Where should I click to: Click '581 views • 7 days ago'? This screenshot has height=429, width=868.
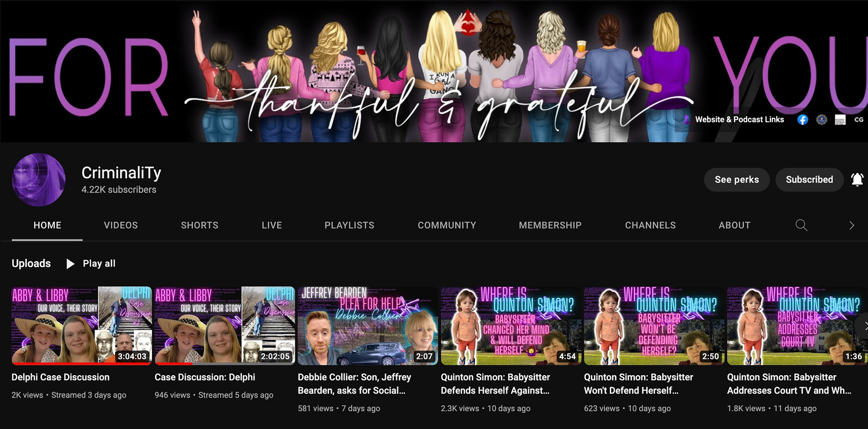[339, 409]
